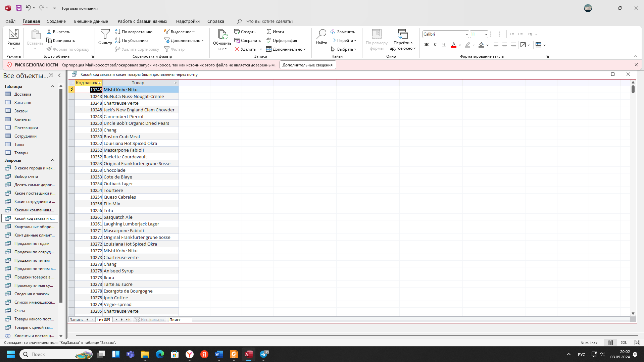
Task: Switch to design view status icon
Action: [x=637, y=343]
